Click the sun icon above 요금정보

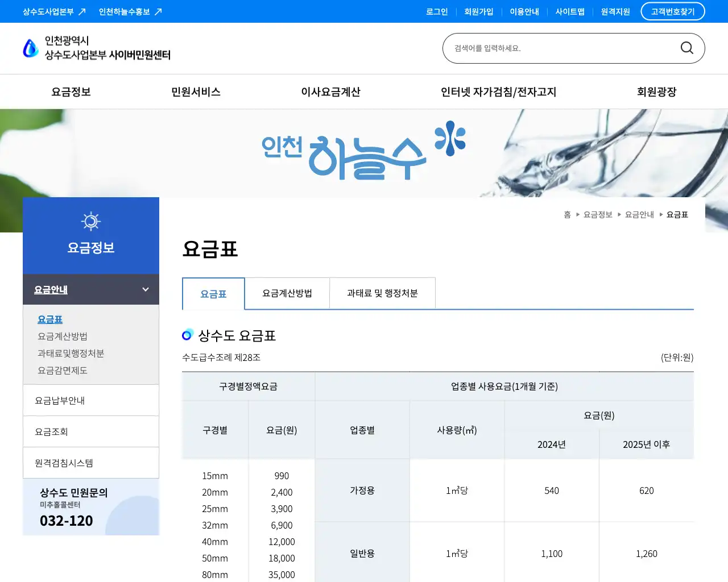[91, 221]
